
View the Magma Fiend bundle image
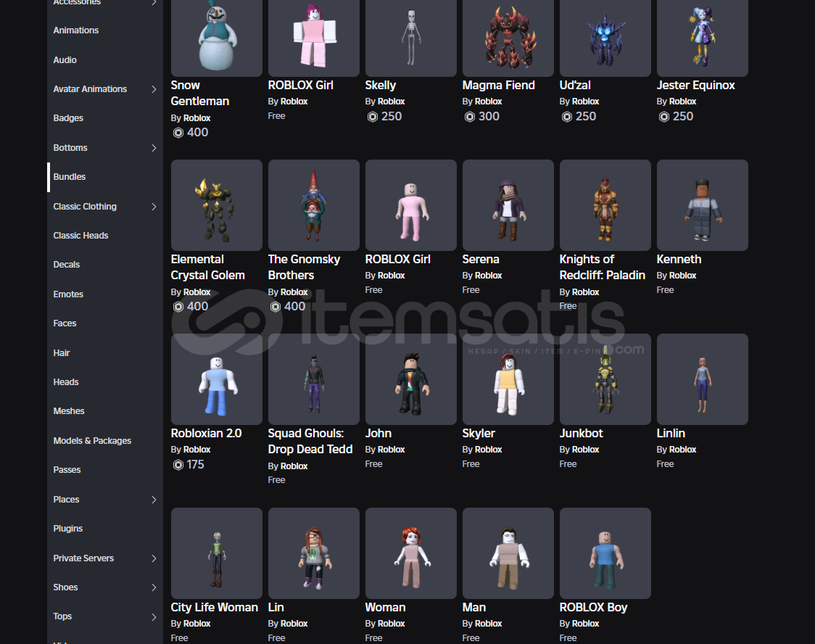pos(508,38)
